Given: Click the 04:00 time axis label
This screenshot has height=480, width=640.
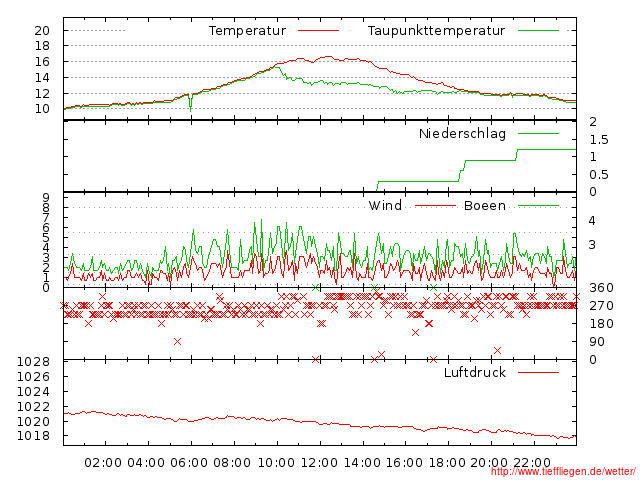Looking at the screenshot, I should (x=146, y=463).
